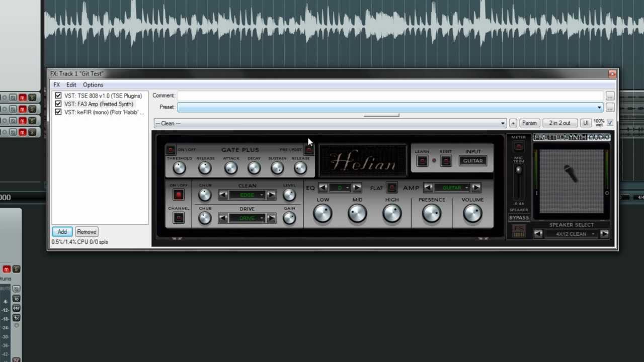Open the Clean EDGE mode dropdown
Viewport: 644px width, 362px height.
tap(248, 195)
